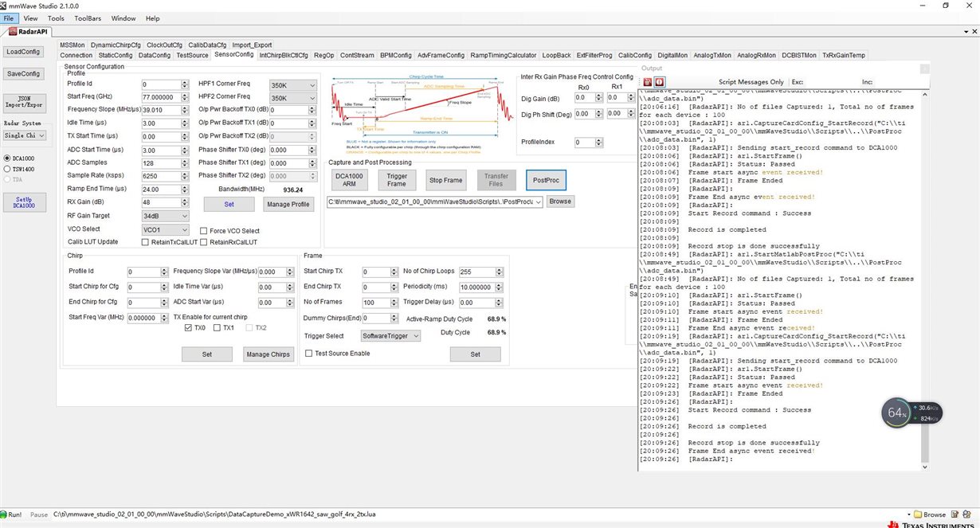Open HPF2 Corner Freq dropdown

click(293, 98)
